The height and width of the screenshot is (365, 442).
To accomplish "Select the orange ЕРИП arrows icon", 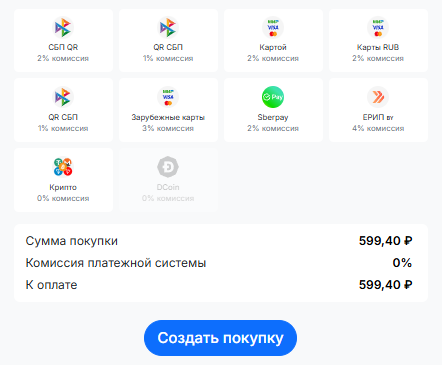I will pyautogui.click(x=378, y=97).
